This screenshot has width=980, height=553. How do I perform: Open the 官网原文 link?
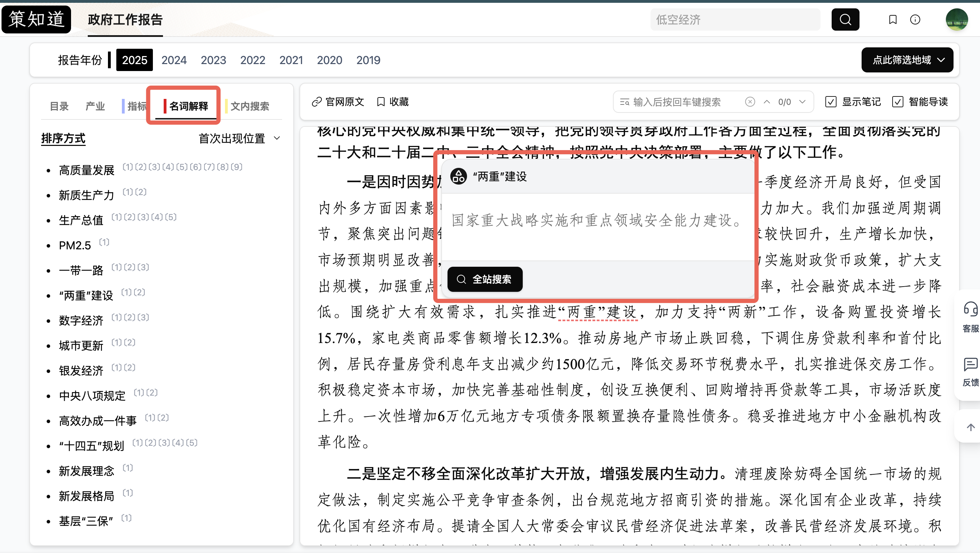343,102
